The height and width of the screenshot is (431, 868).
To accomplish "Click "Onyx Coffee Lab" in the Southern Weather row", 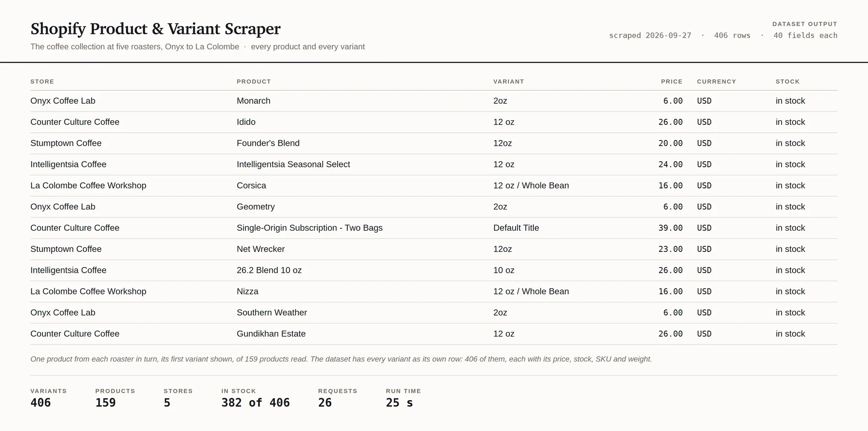I will click(x=63, y=313).
